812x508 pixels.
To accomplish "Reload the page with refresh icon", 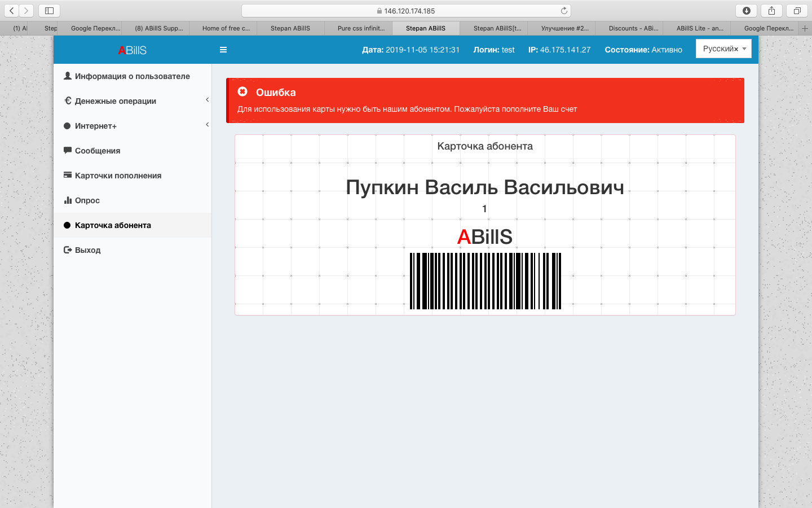I will click(x=564, y=11).
